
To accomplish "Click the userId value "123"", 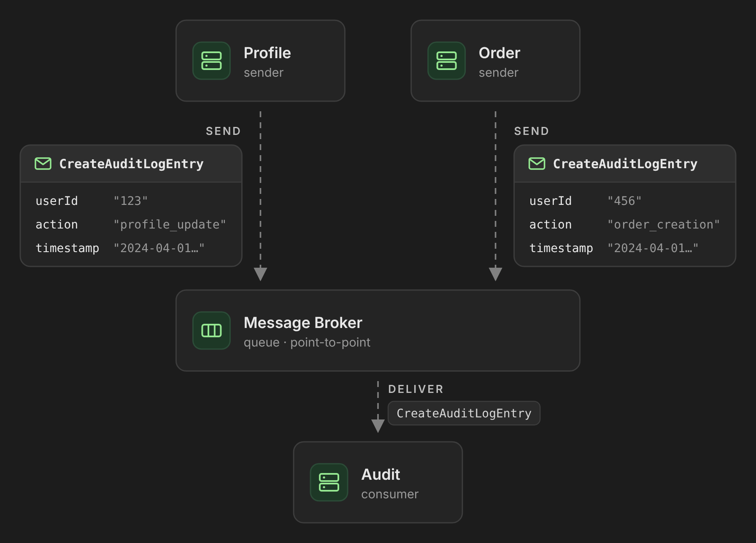I will pos(131,201).
